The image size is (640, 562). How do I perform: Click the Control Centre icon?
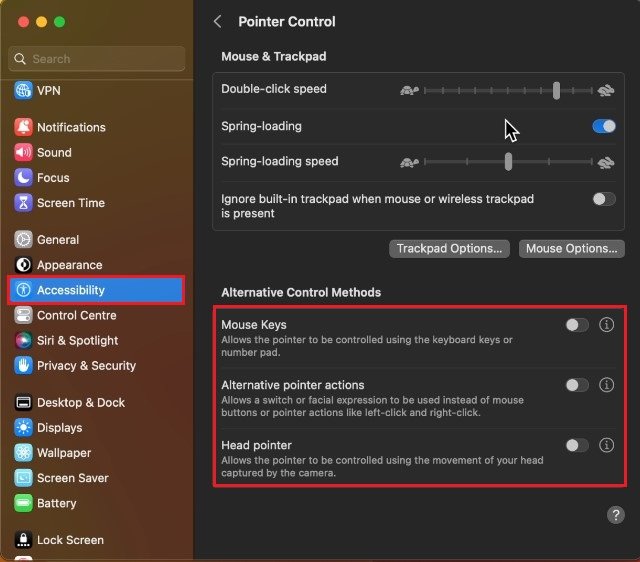click(x=23, y=315)
